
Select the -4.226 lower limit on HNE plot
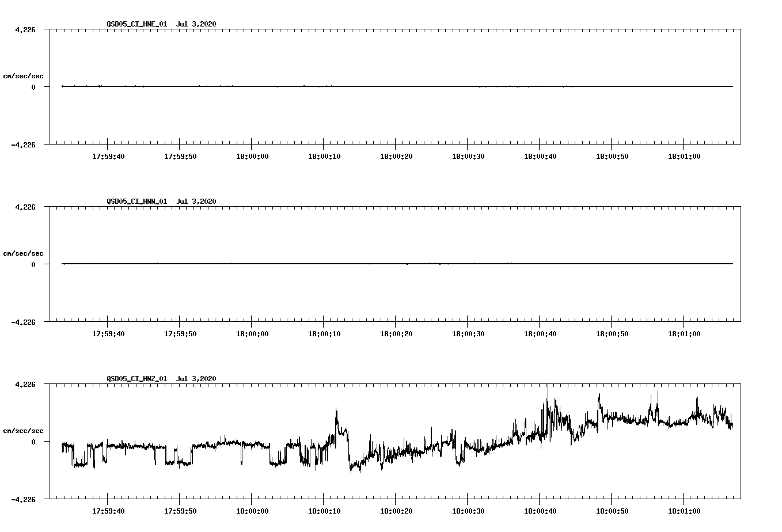point(23,145)
